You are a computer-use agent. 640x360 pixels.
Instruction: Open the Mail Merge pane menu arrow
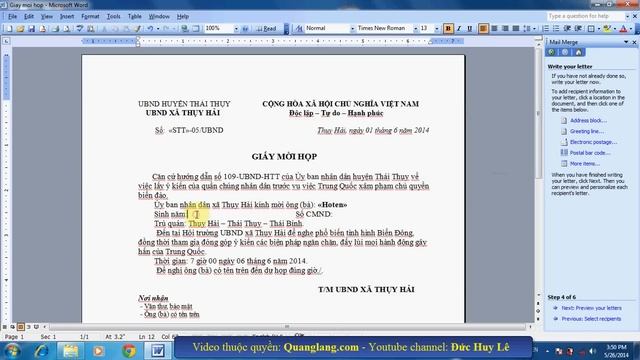click(x=626, y=42)
